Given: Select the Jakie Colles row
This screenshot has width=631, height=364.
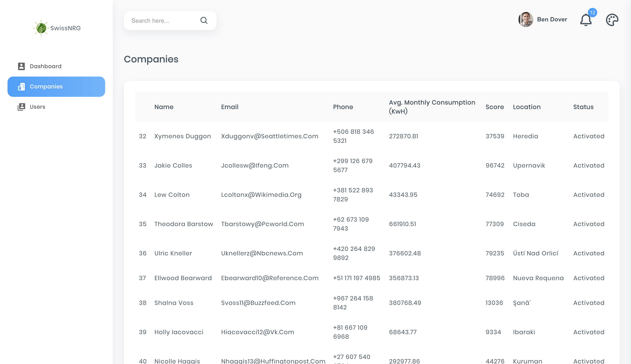Looking at the screenshot, I should (173, 165).
